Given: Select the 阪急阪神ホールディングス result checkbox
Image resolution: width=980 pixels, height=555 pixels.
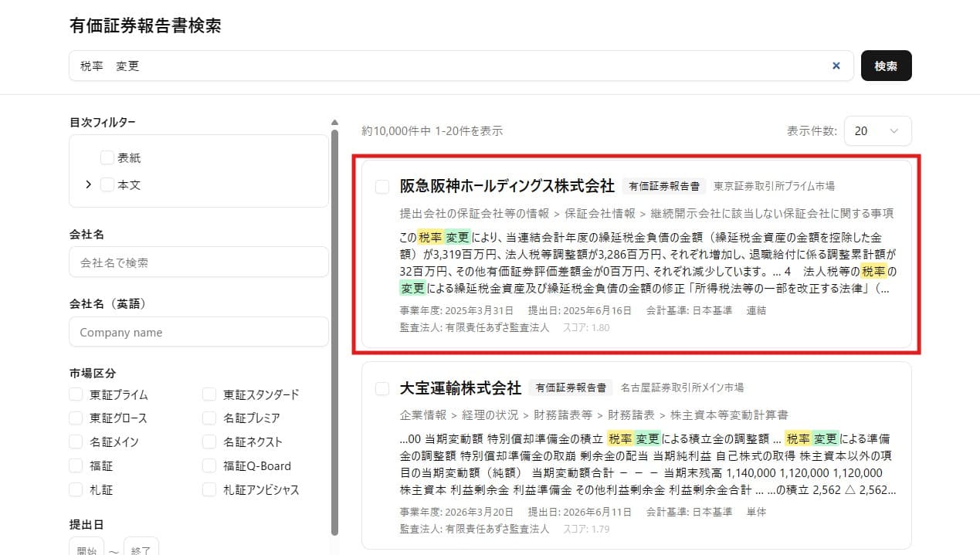Looking at the screenshot, I should click(x=382, y=186).
